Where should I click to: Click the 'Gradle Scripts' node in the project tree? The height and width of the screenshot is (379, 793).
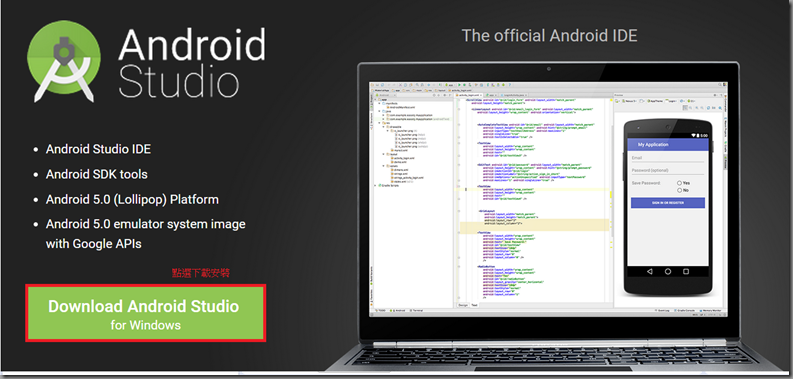tap(388, 186)
